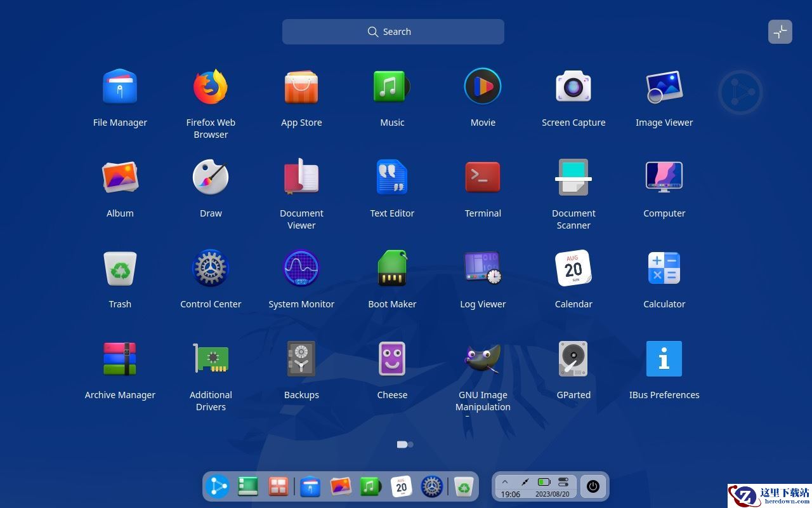Click the launcher icon in the dock
This screenshot has width=812, height=508.
point(218,486)
